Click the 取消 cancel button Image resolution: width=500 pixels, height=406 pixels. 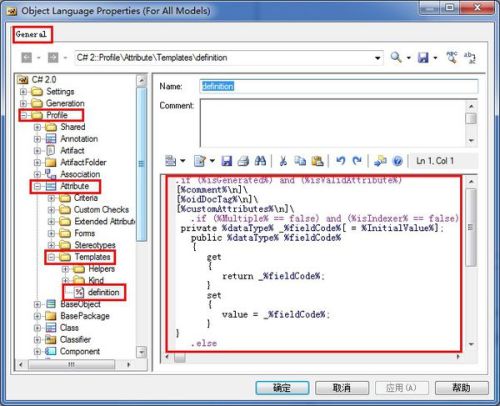click(342, 388)
